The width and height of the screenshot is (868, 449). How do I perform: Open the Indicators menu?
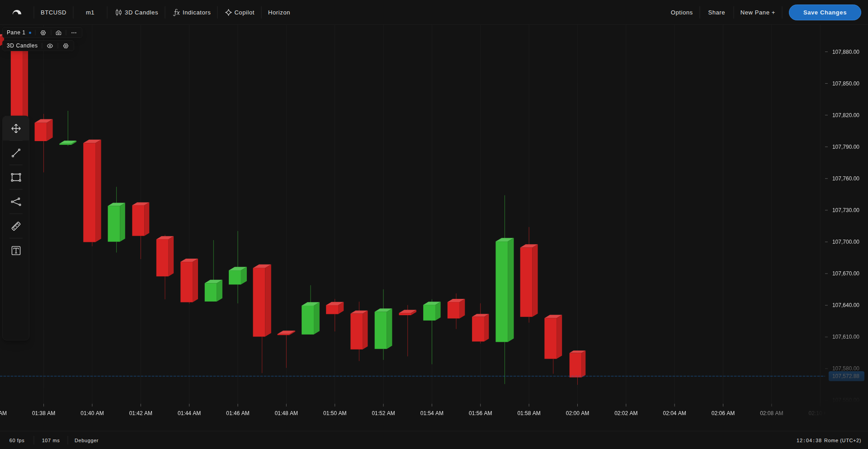(x=192, y=12)
